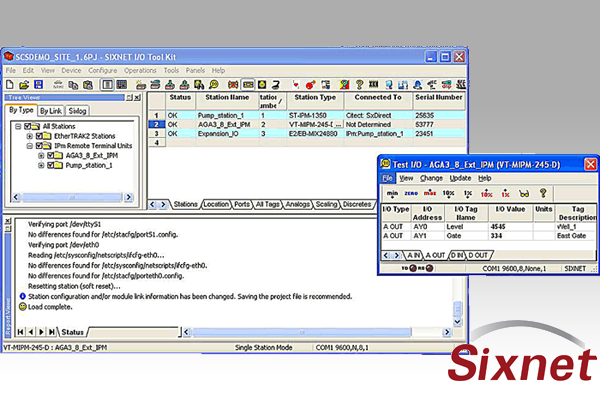Click the Pump_station_1 station name cell

click(227, 115)
